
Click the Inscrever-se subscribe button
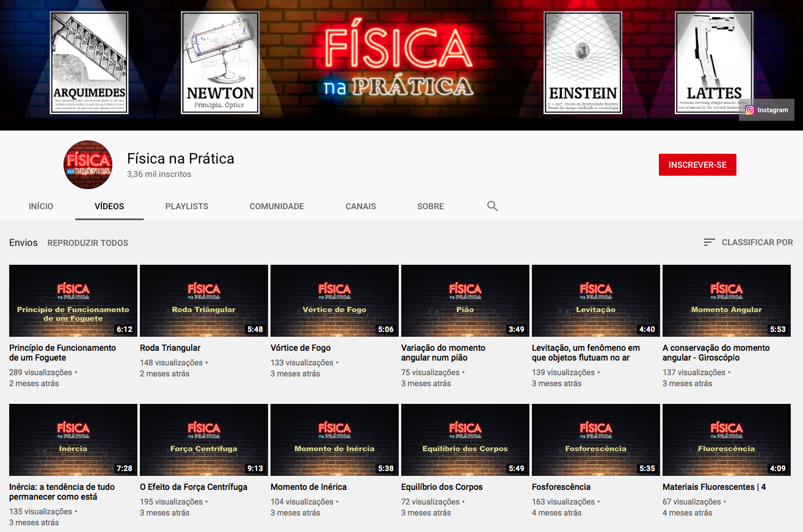click(x=697, y=165)
